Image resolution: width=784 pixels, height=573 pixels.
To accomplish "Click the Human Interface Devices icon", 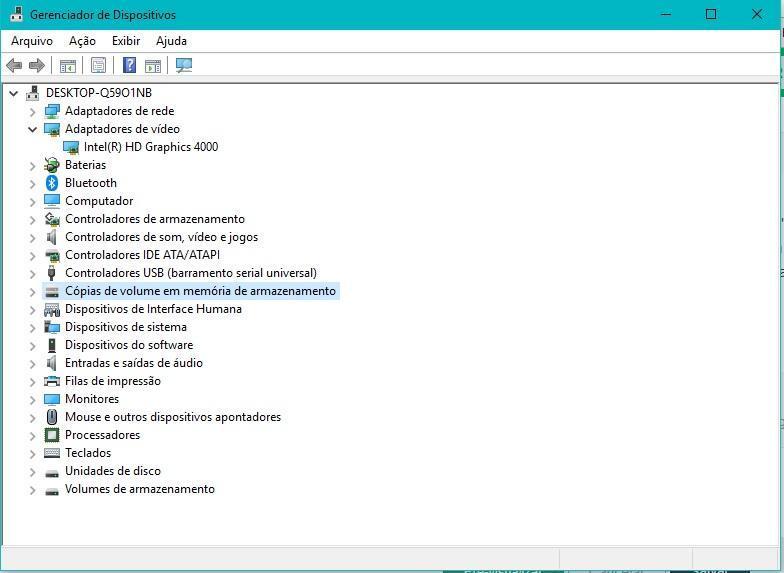I will [x=52, y=309].
